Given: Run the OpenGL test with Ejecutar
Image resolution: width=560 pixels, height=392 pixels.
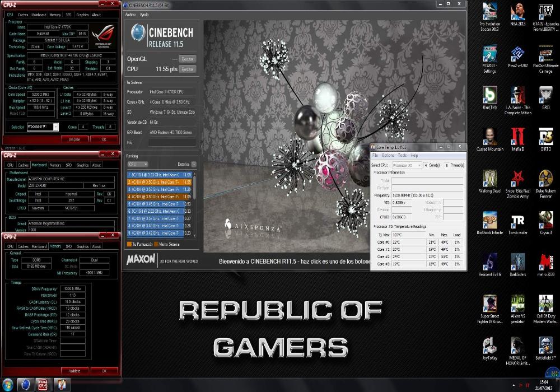Looking at the screenshot, I should click(x=187, y=59).
